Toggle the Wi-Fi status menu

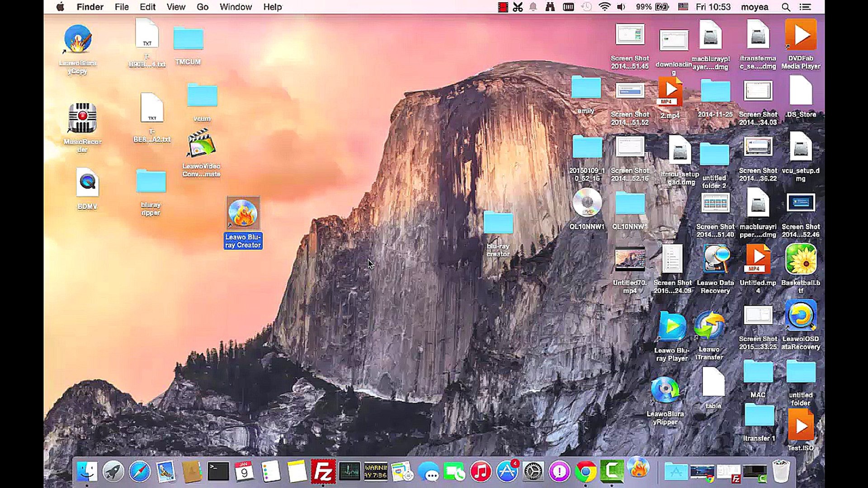click(x=604, y=7)
